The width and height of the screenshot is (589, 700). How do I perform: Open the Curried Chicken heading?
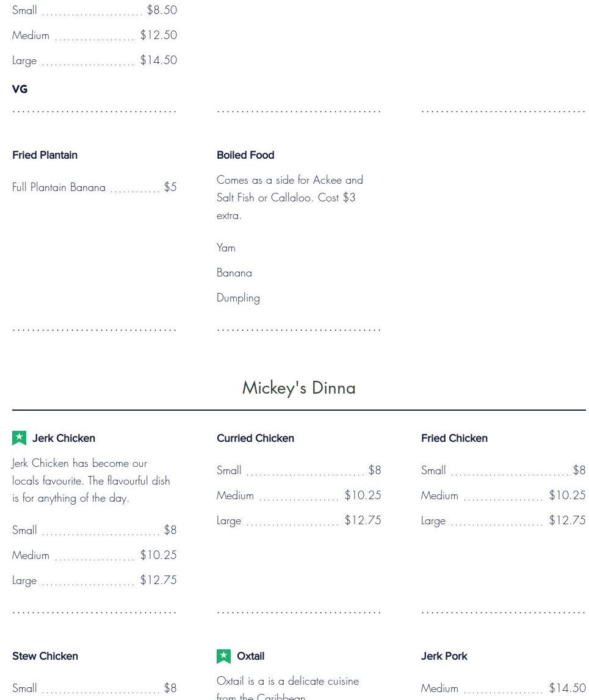tap(255, 438)
